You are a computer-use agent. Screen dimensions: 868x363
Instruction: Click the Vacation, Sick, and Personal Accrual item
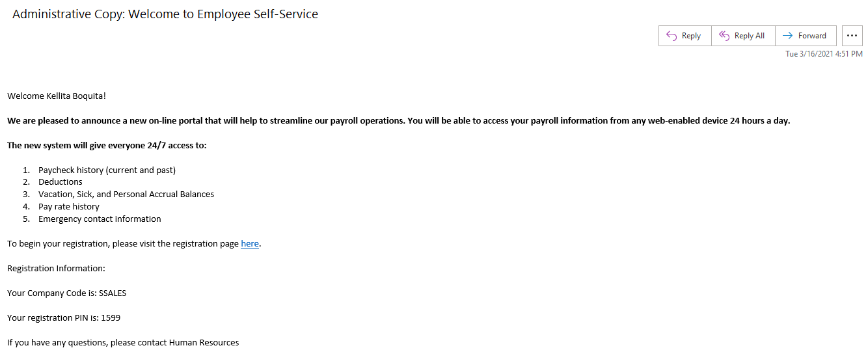coord(126,195)
